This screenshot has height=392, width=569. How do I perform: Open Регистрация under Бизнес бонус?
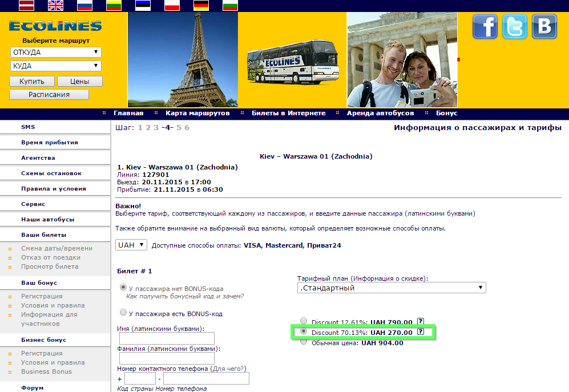(x=42, y=353)
